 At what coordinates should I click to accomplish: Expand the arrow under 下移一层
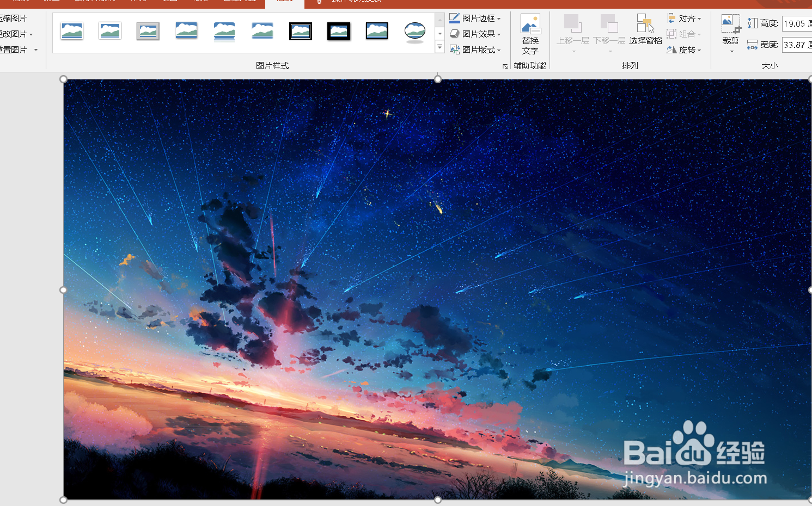pyautogui.click(x=610, y=52)
